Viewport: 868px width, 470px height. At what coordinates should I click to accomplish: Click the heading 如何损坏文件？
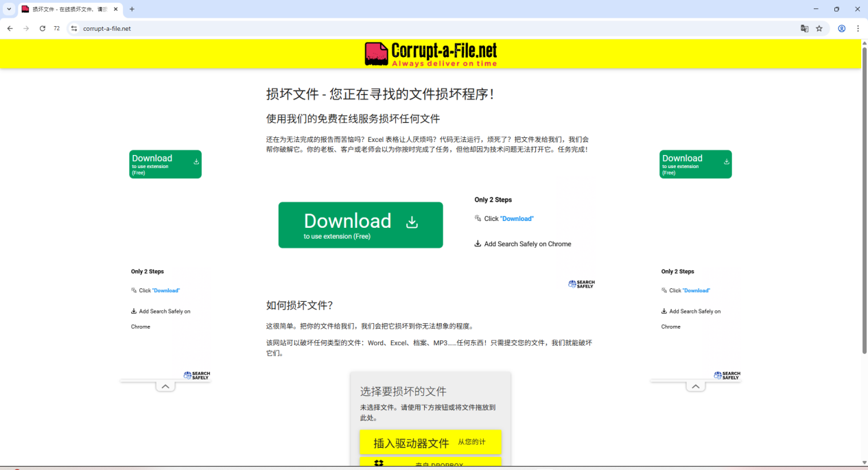coord(300,305)
